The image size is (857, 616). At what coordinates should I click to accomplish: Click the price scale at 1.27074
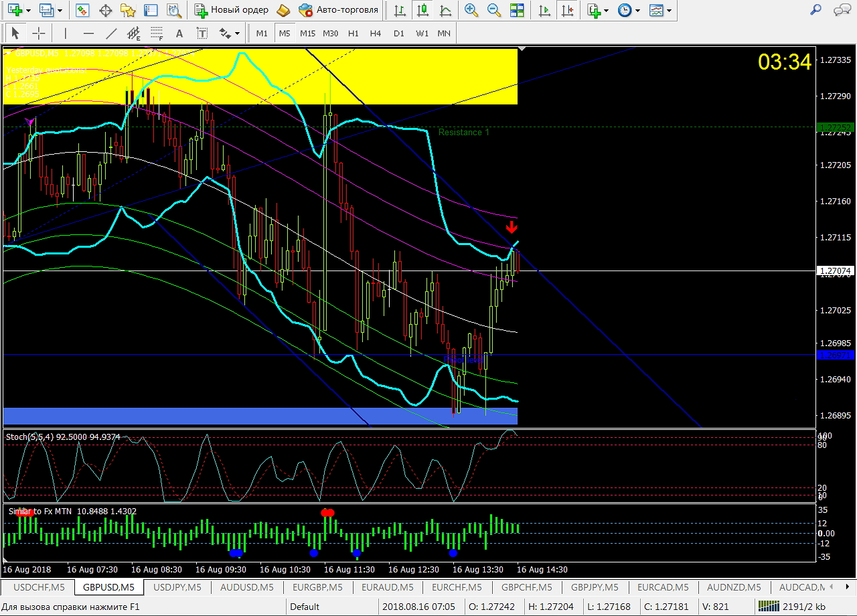(836, 271)
